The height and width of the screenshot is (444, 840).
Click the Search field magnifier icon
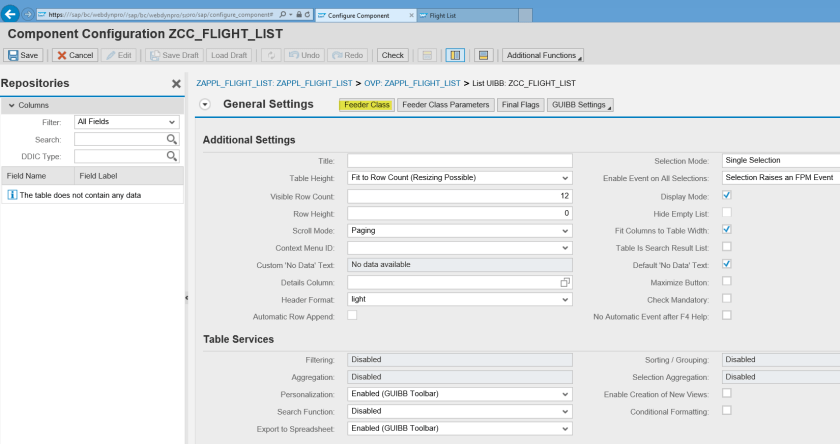point(172,139)
